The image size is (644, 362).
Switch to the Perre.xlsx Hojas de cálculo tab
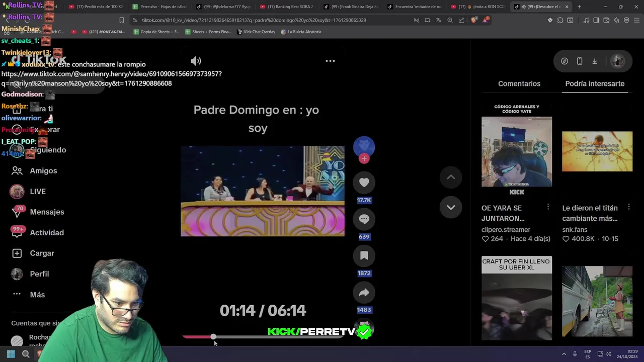tap(159, 7)
